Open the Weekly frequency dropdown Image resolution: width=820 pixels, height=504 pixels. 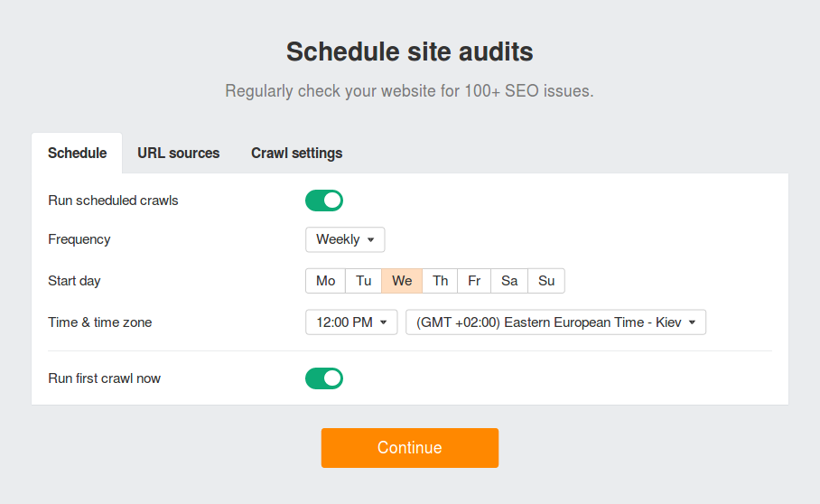pyautogui.click(x=345, y=239)
